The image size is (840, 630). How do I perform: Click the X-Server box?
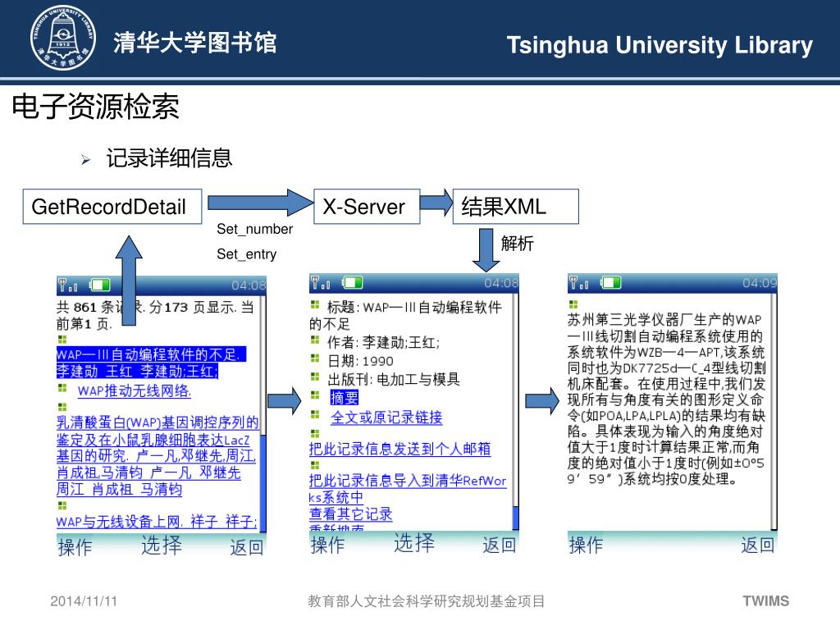367,206
